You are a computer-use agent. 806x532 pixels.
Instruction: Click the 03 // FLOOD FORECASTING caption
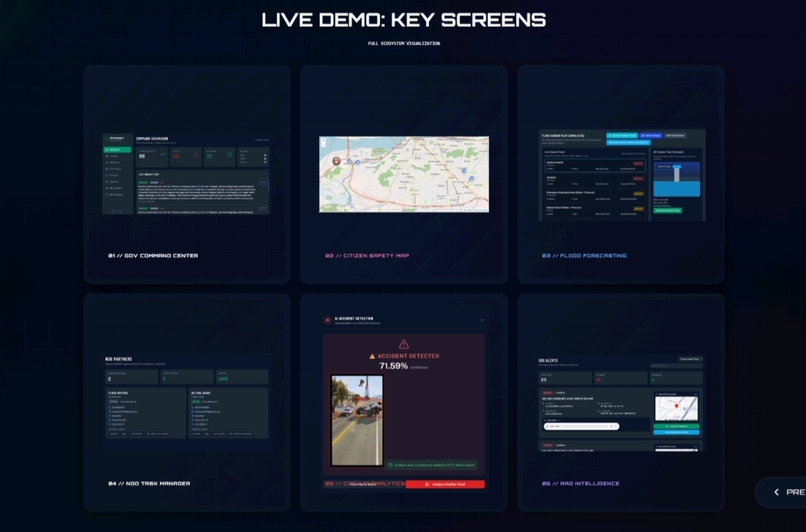click(584, 255)
